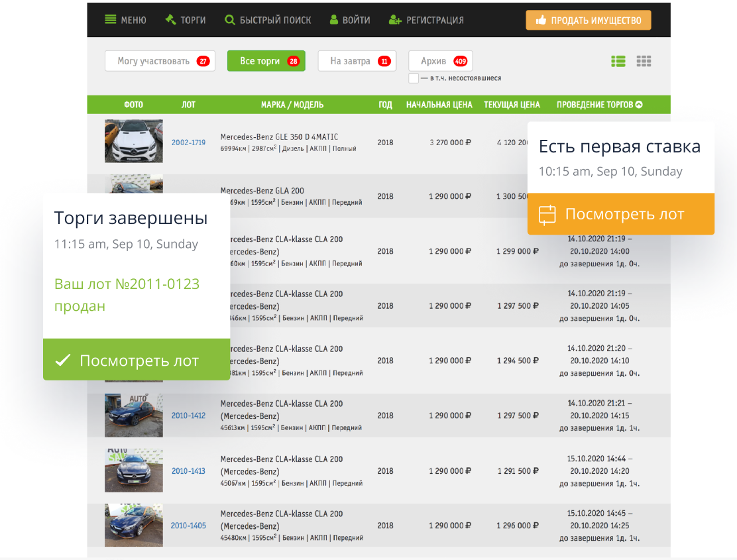
Task: Click 'Ваш лот №2011-0123 продан' message
Action: (x=127, y=294)
